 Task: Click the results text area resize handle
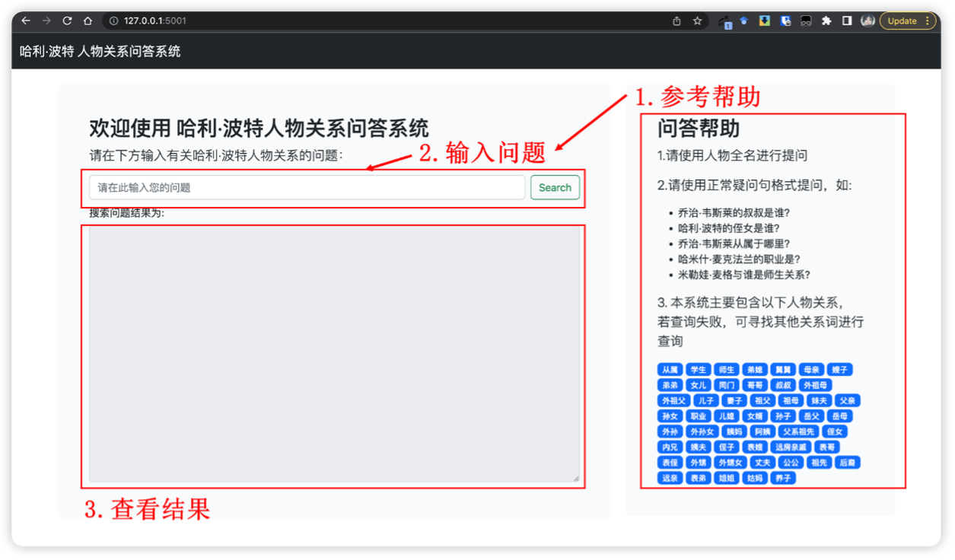pos(576,478)
